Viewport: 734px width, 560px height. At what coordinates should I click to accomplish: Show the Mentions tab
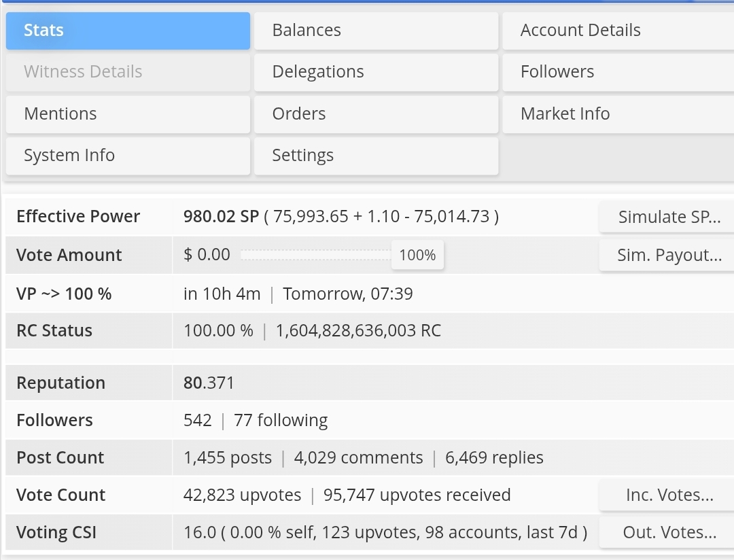[x=128, y=113]
